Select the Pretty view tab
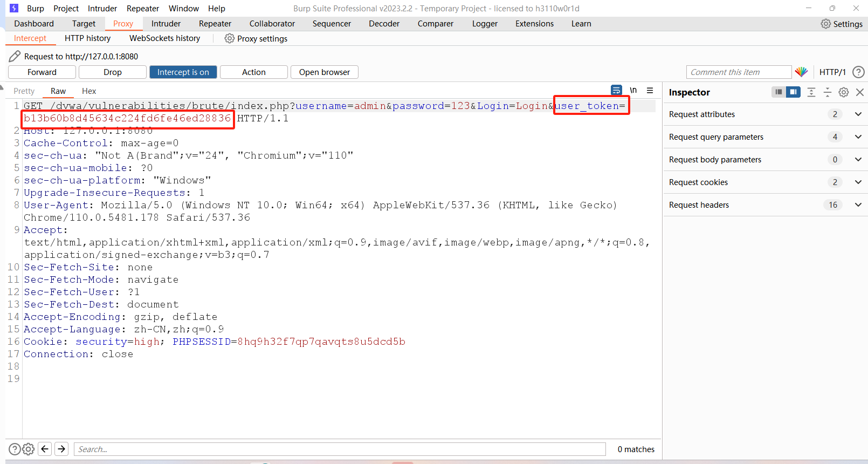This screenshot has width=868, height=464. [x=24, y=91]
